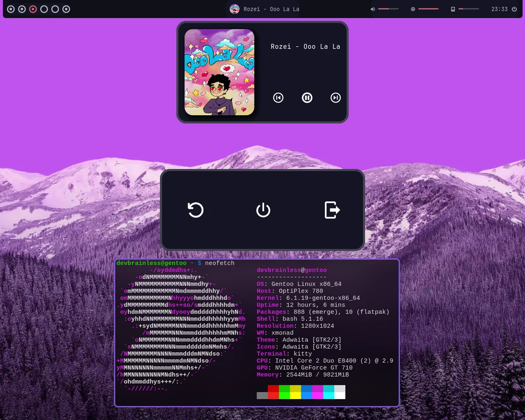Skip to the next track
525x420 pixels.
coord(335,98)
